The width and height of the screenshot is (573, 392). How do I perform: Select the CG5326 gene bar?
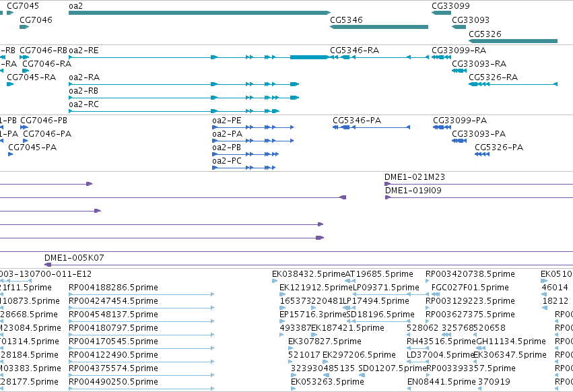coord(513,41)
